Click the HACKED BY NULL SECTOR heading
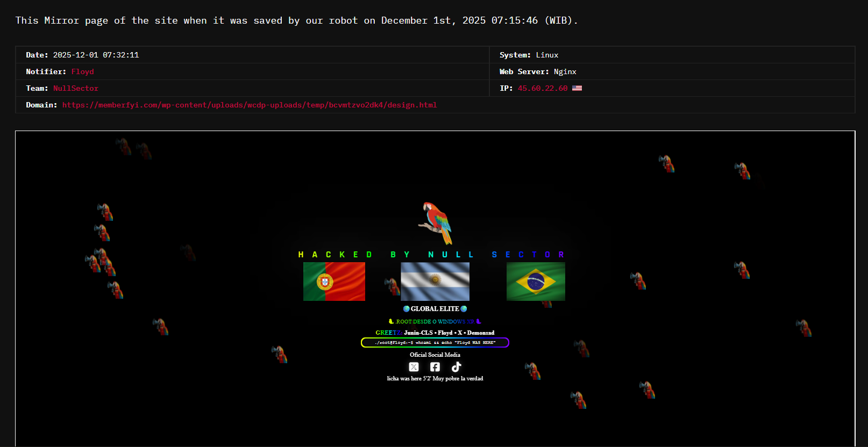Viewport: 868px width, 447px height. coord(431,255)
